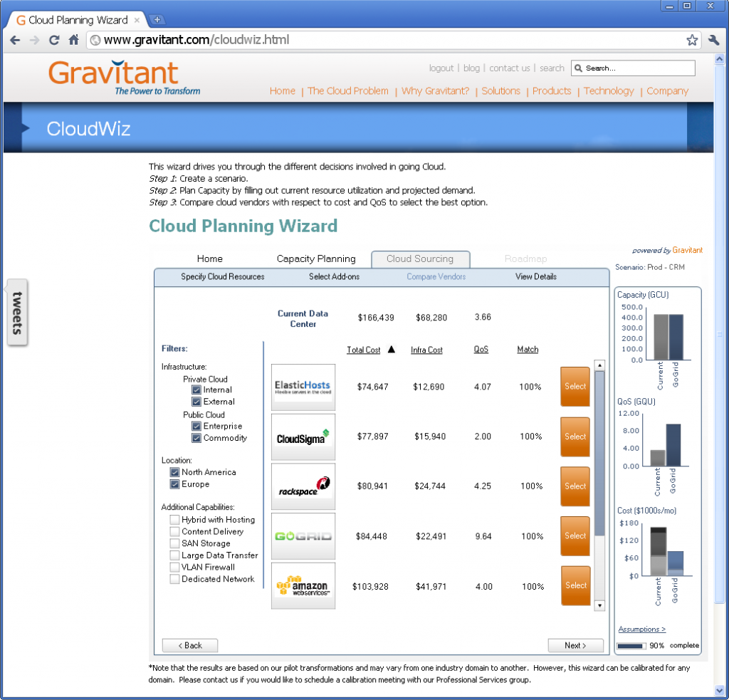Click the logout link
This screenshot has width=729, height=700.
(x=441, y=68)
